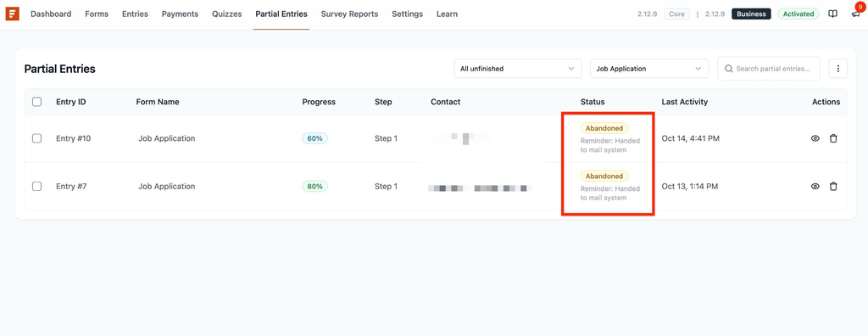Click the Actions column header

(x=826, y=102)
